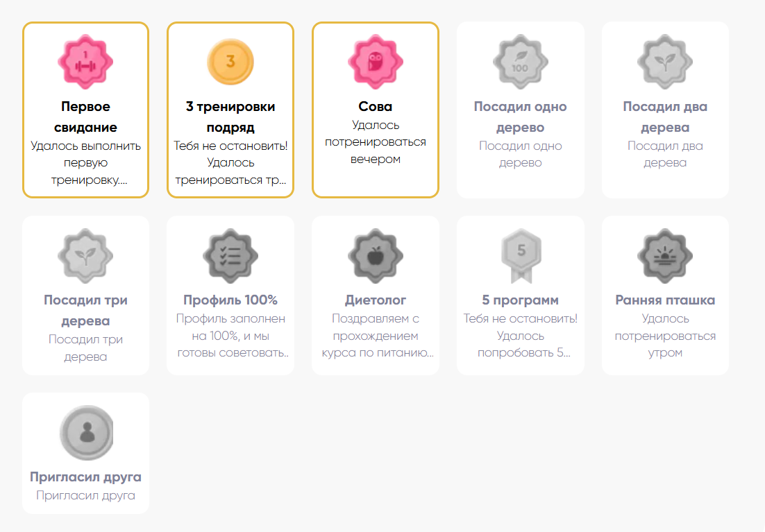The height and width of the screenshot is (532, 765).
Task: Click the Пригласил друга heading text
Action: pyautogui.click(x=85, y=477)
